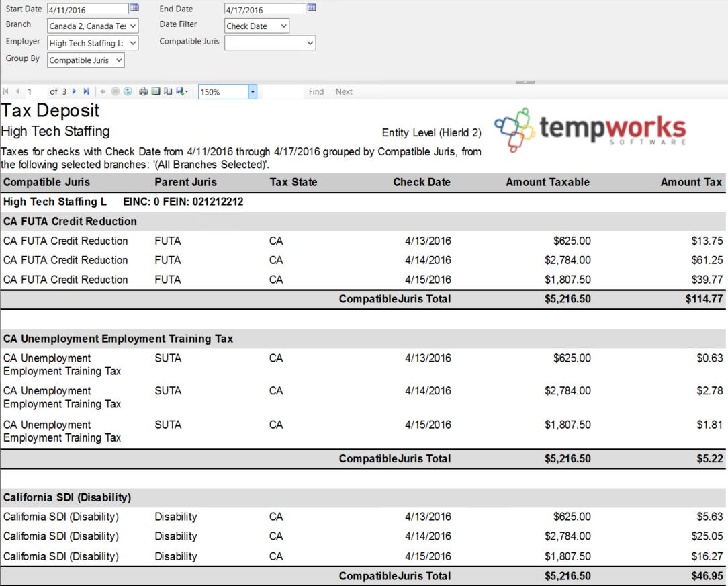This screenshot has width=728, height=586.
Task: Click the Check Date column header
Action: point(422,182)
